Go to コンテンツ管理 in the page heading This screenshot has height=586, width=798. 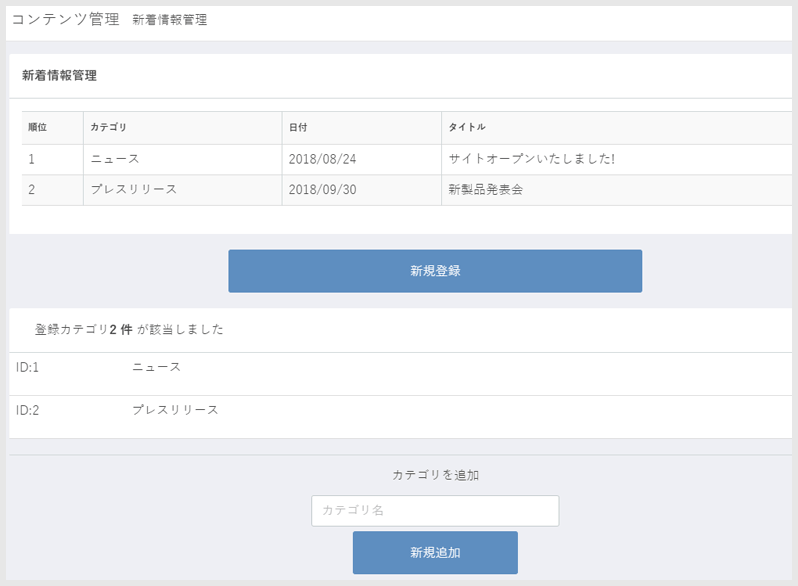65,19
